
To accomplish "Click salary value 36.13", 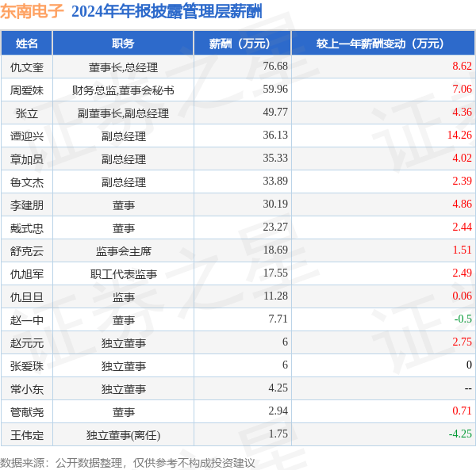I will [x=275, y=135].
